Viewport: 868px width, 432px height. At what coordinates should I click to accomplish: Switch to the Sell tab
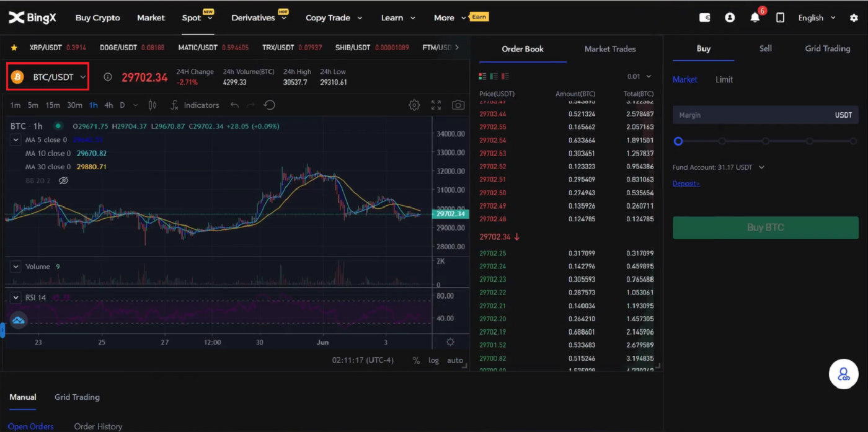pos(766,48)
